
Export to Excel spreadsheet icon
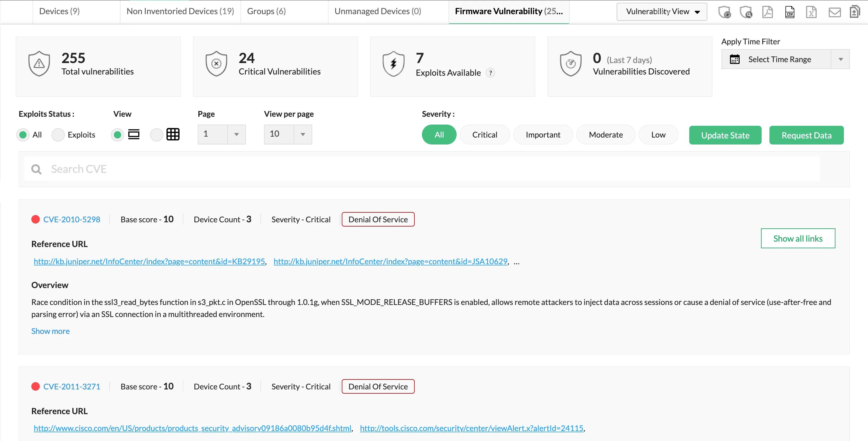click(811, 12)
